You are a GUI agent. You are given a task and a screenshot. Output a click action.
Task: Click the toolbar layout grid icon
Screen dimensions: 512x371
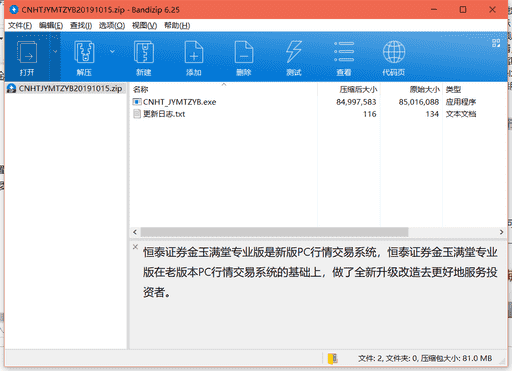pos(496,43)
